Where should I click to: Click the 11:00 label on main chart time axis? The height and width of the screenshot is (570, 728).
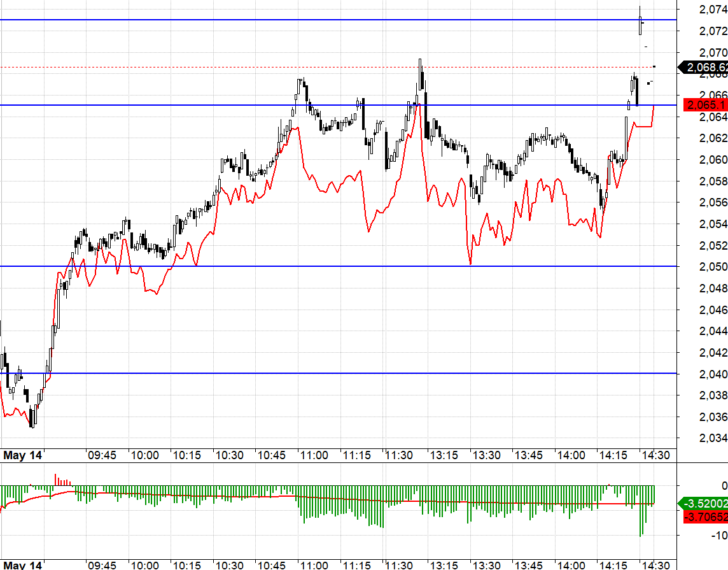(314, 455)
